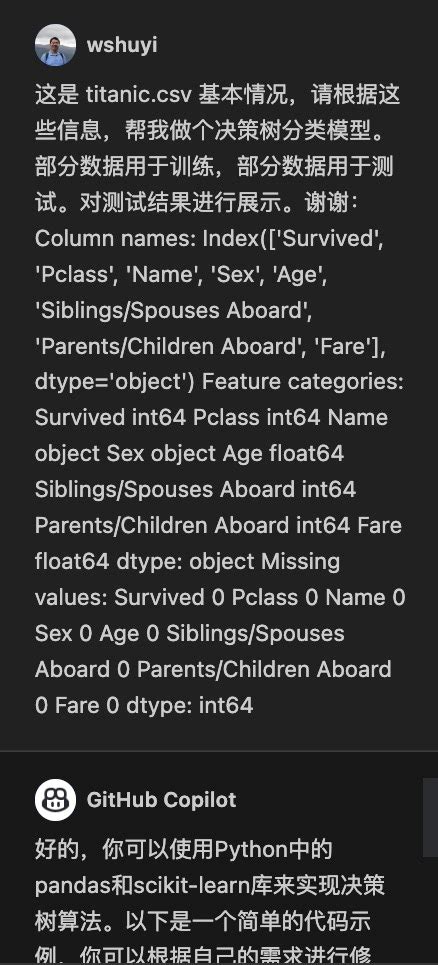Select the GitHub Copilot name label

[161, 799]
